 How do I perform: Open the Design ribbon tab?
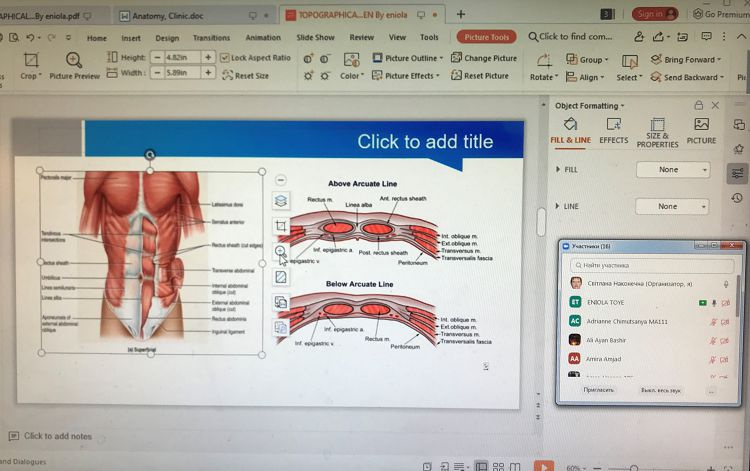pyautogui.click(x=167, y=38)
